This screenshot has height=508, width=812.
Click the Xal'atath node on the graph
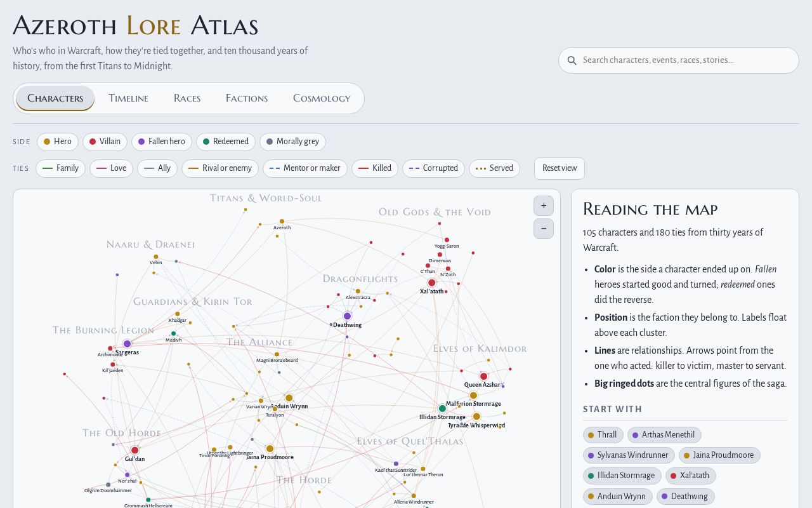[x=432, y=283]
